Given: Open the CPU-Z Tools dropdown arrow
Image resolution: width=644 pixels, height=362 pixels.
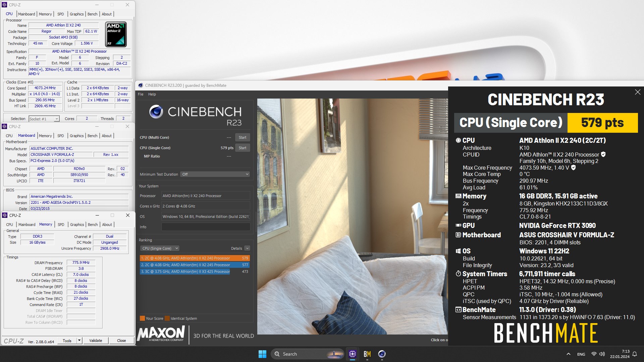Looking at the screenshot, I should tap(79, 341).
